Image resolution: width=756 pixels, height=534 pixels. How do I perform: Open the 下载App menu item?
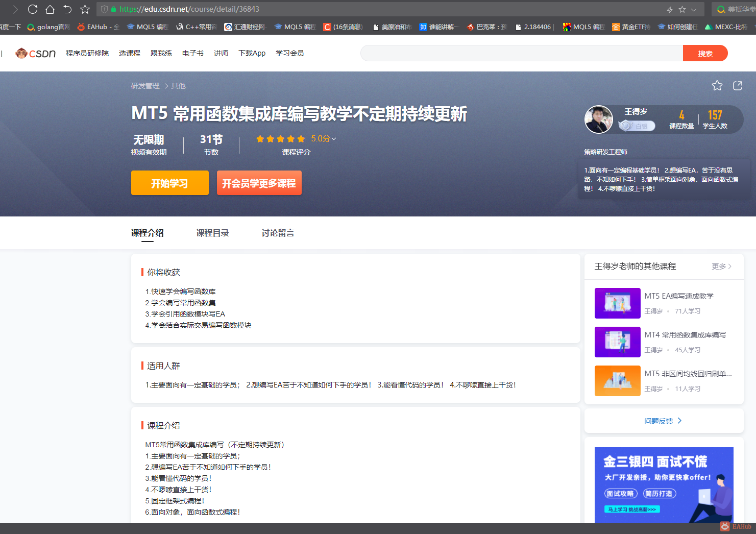click(252, 53)
